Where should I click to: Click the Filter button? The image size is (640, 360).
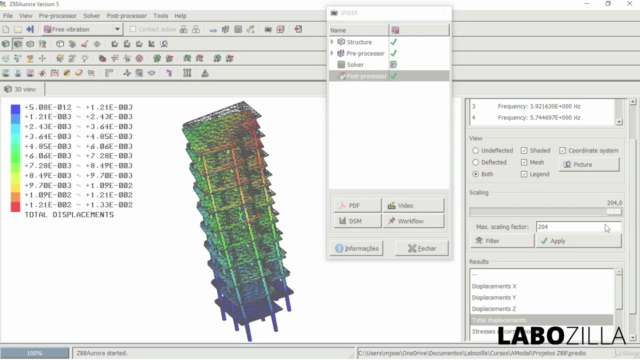coord(502,241)
